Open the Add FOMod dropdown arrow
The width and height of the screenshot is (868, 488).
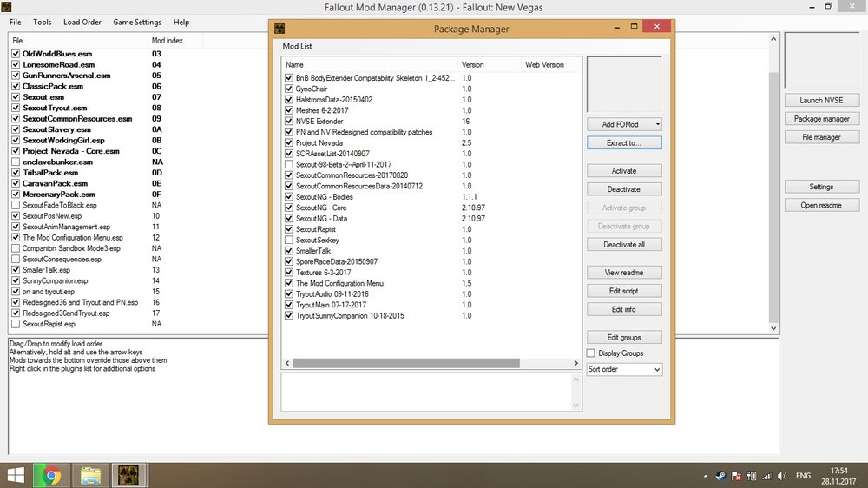coord(658,124)
